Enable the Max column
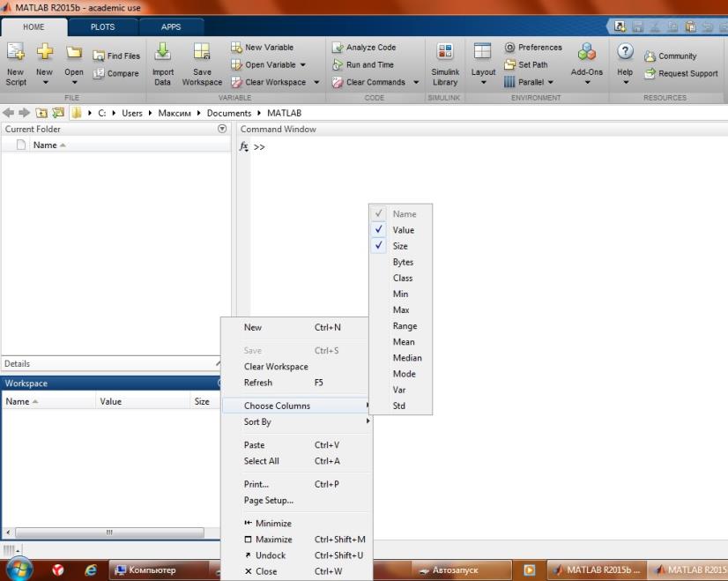 coord(401,309)
